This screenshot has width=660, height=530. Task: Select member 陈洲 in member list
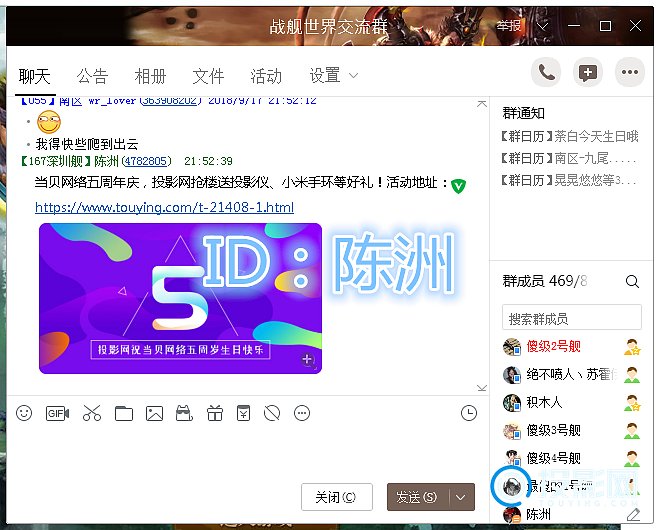572,514
